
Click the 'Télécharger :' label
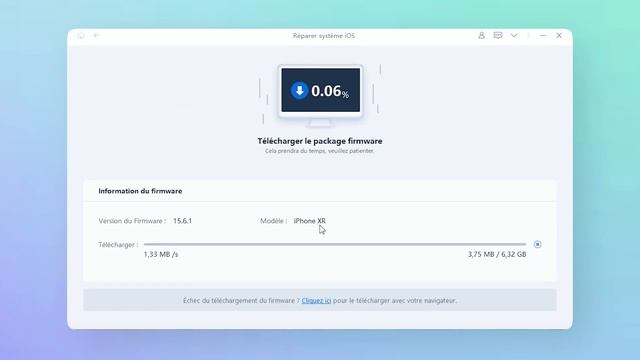118,245
